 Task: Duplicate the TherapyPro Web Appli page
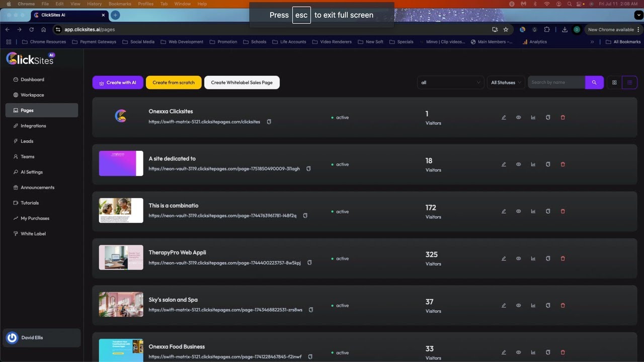coord(548,258)
